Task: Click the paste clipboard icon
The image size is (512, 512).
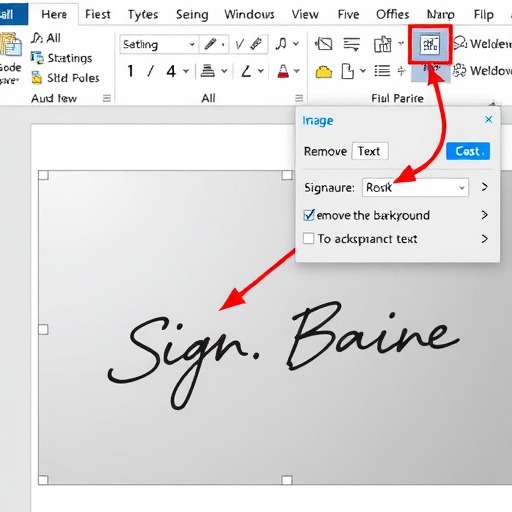Action: [11, 45]
